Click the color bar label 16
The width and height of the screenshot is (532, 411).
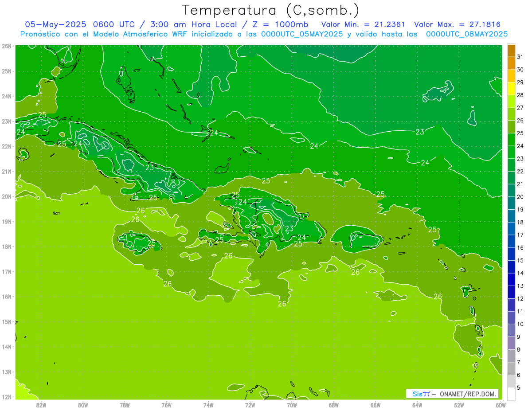pyautogui.click(x=520, y=247)
